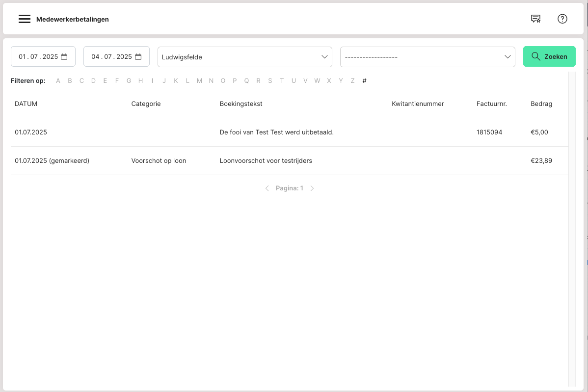Viewport: 588px width, 392px height.
Task: Filter by letter W
Action: click(x=317, y=80)
